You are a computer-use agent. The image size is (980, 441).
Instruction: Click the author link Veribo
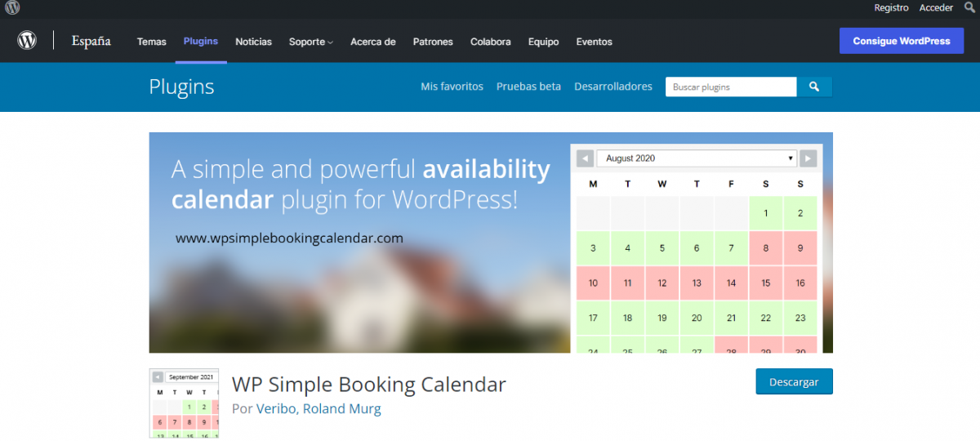coord(276,408)
